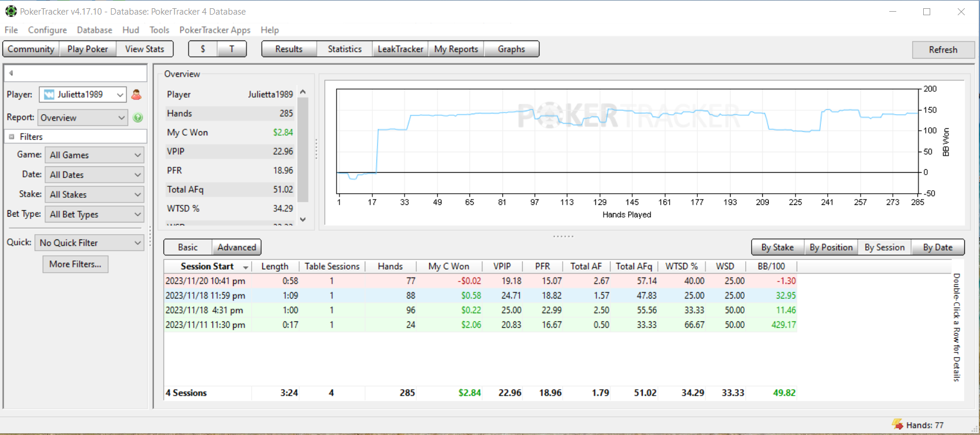Screen dimensions: 980x435
Task: Select the 2023/11/18 4:31 pm session row
Action: coord(480,310)
